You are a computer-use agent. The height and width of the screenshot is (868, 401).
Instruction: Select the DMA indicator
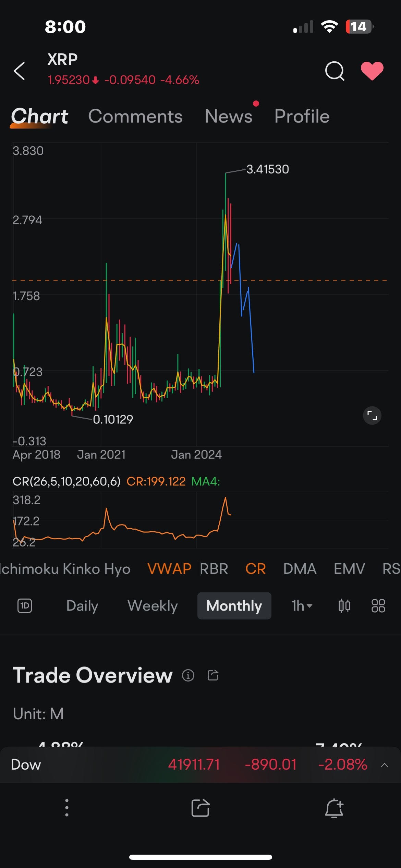pyautogui.click(x=300, y=569)
